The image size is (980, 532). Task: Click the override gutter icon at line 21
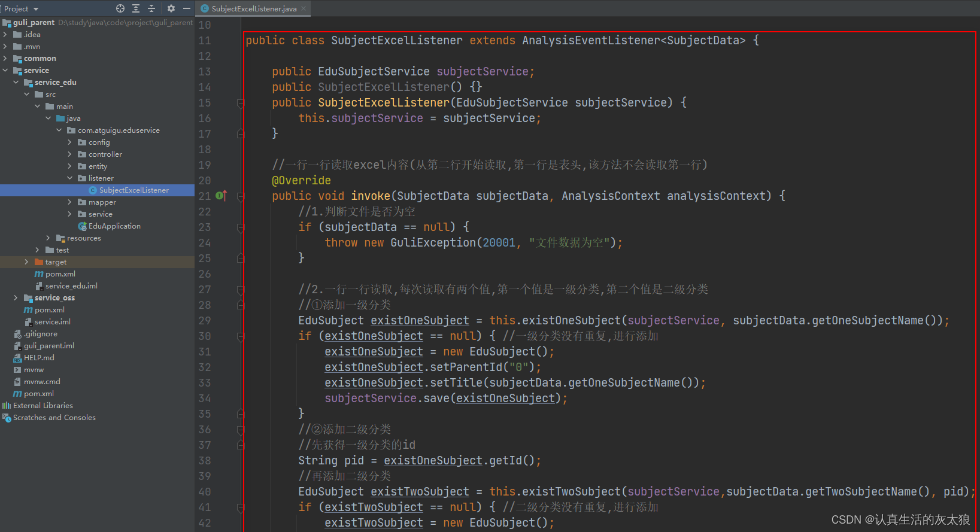pyautogui.click(x=221, y=196)
